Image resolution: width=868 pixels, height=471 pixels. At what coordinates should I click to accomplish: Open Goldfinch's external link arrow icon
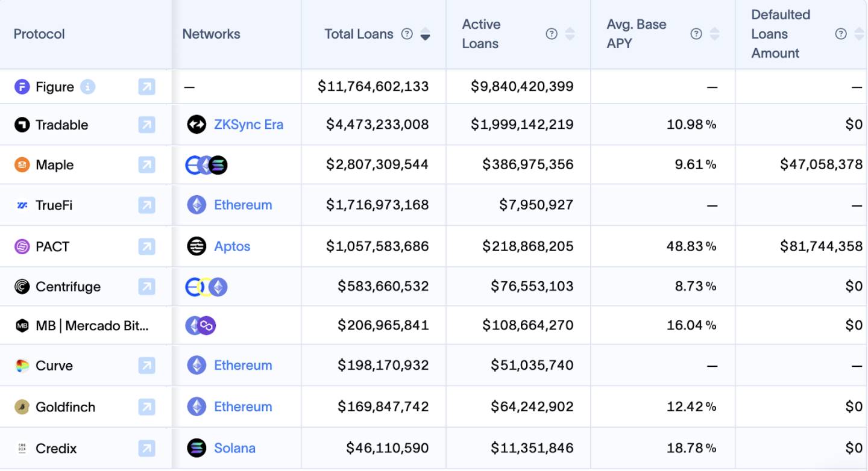click(x=146, y=407)
